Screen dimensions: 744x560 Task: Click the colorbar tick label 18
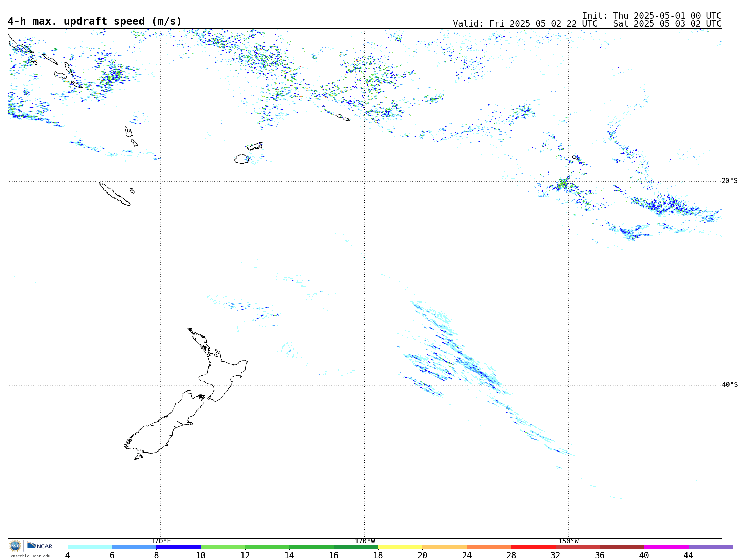(378, 556)
